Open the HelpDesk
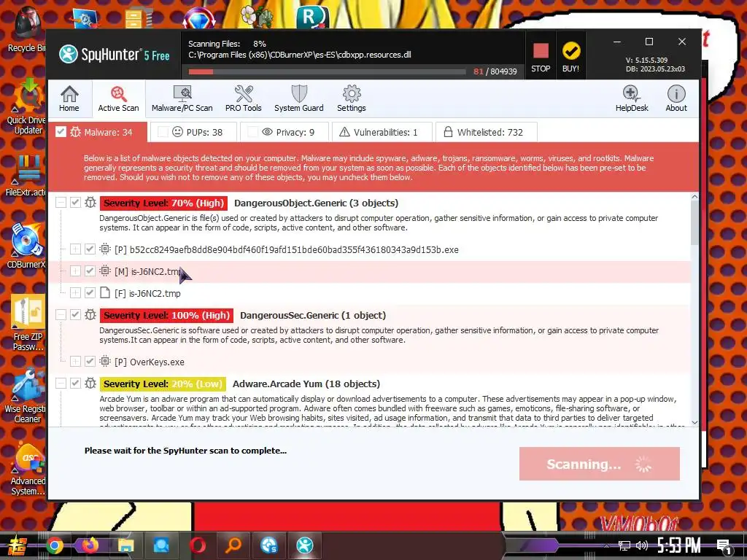747x560 pixels. (632, 98)
